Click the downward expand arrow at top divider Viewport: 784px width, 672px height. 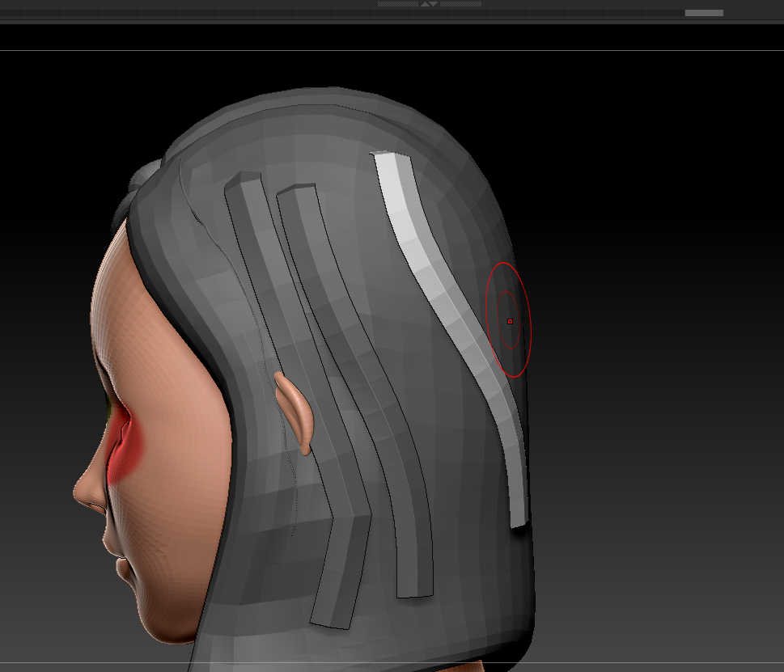pos(434,4)
